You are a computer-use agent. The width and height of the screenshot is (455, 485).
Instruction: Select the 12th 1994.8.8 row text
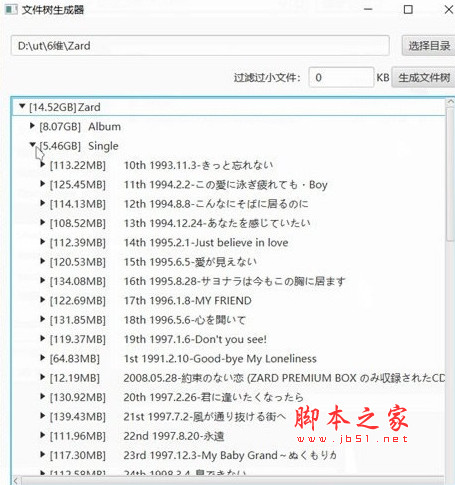click(216, 204)
